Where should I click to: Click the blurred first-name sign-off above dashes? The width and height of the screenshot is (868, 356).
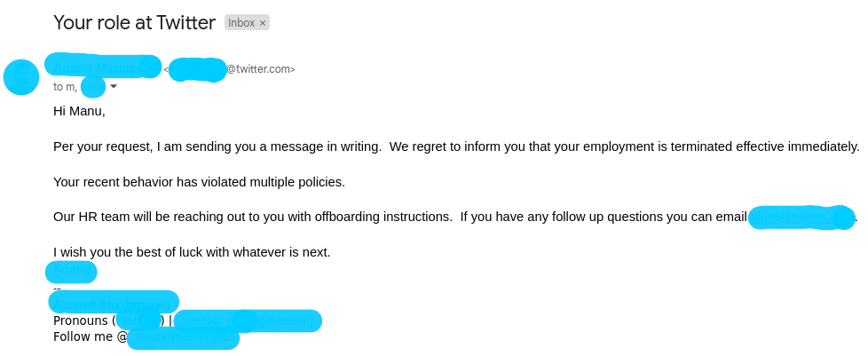(x=71, y=271)
